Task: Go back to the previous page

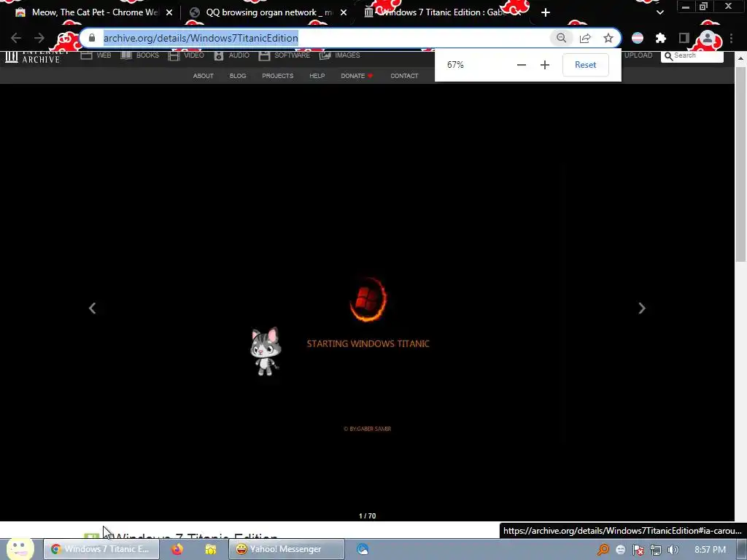Action: (16, 38)
